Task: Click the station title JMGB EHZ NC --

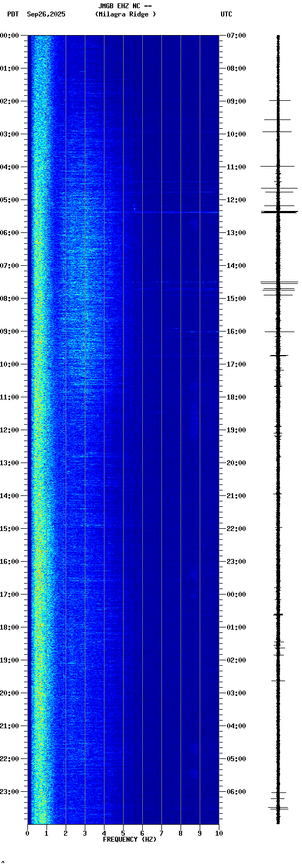Action: point(125,6)
